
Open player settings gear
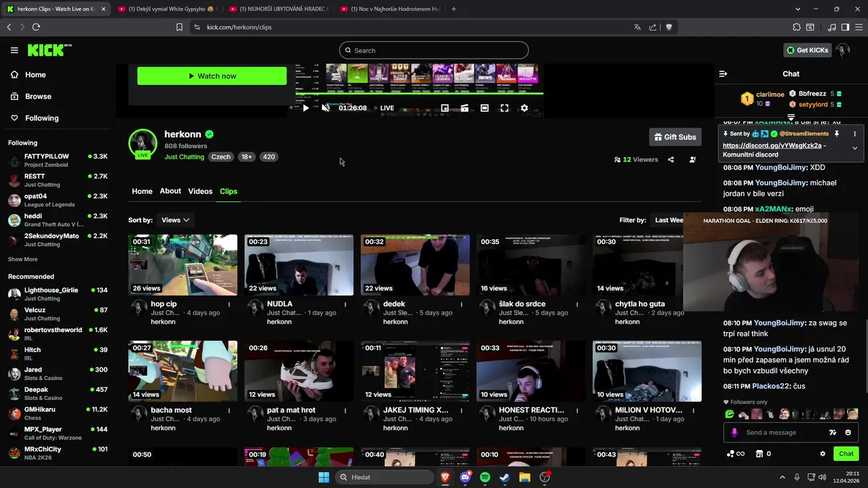(x=524, y=108)
